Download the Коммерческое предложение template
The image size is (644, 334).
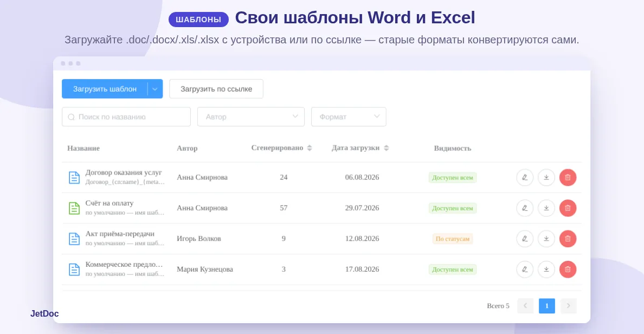(x=546, y=269)
